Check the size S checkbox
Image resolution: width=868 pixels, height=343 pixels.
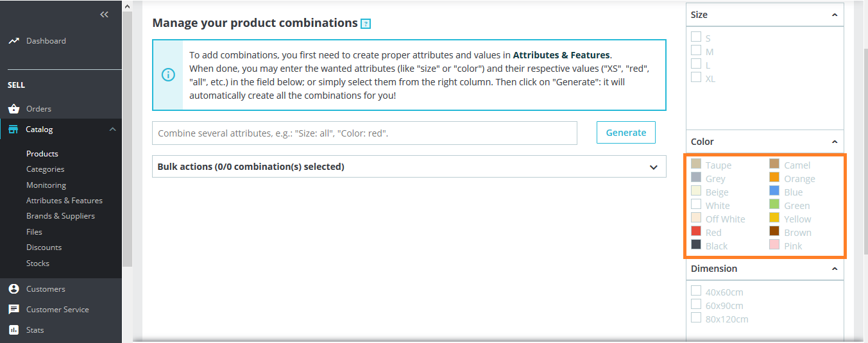[x=696, y=37]
